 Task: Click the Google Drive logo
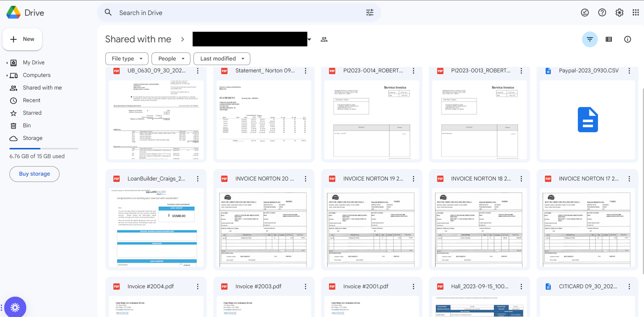14,13
